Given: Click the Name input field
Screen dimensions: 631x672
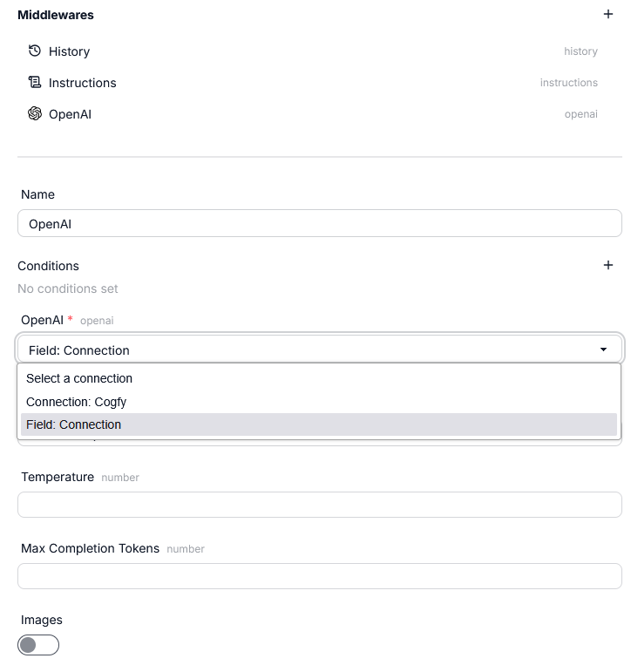Looking at the screenshot, I should 319,223.
